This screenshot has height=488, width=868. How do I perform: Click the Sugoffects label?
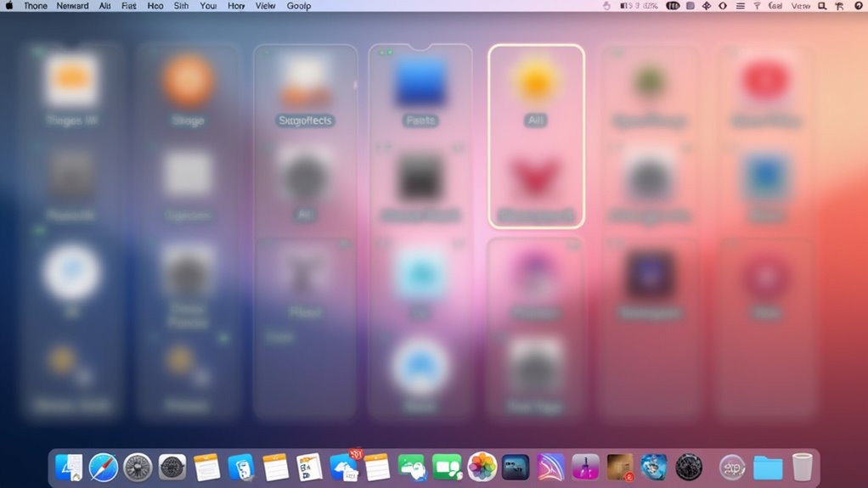click(305, 121)
